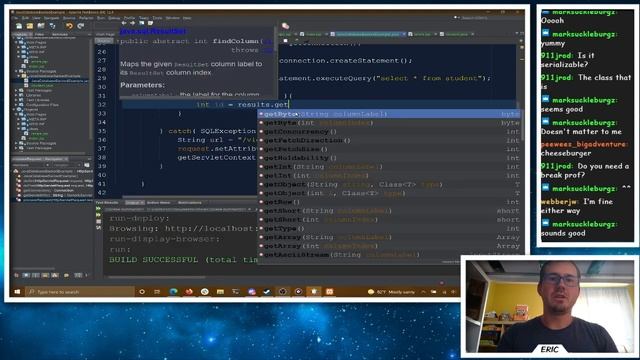The width and height of the screenshot is (640, 360).
Task: Click the weather widget in taskbar
Action: coord(391,292)
